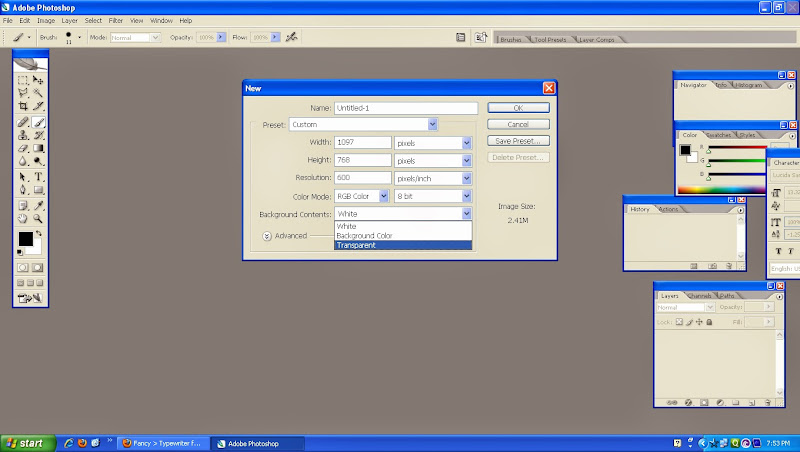Screen dimensions: 800x452
Task: Select the Notes tool
Action: click(x=23, y=206)
